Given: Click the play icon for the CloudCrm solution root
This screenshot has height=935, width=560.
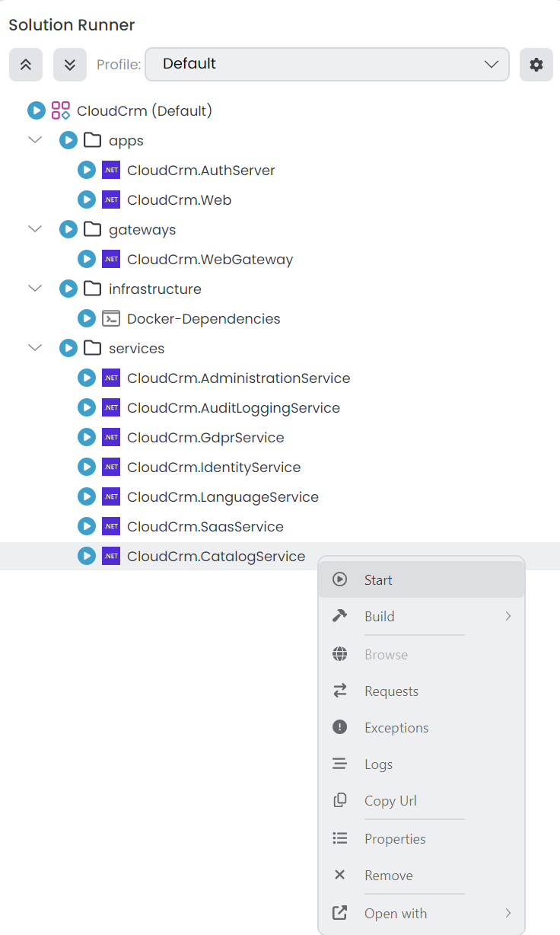Looking at the screenshot, I should (x=35, y=110).
